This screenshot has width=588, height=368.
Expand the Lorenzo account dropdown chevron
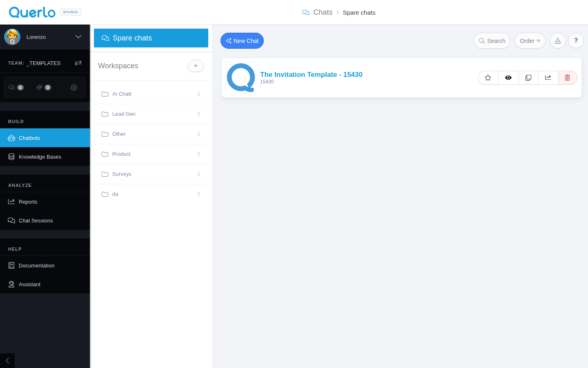[x=78, y=37]
